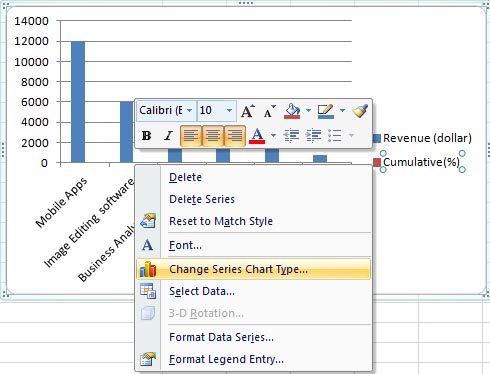Click the 14000 vertical axis value
The height and width of the screenshot is (374, 490).
[x=31, y=21]
